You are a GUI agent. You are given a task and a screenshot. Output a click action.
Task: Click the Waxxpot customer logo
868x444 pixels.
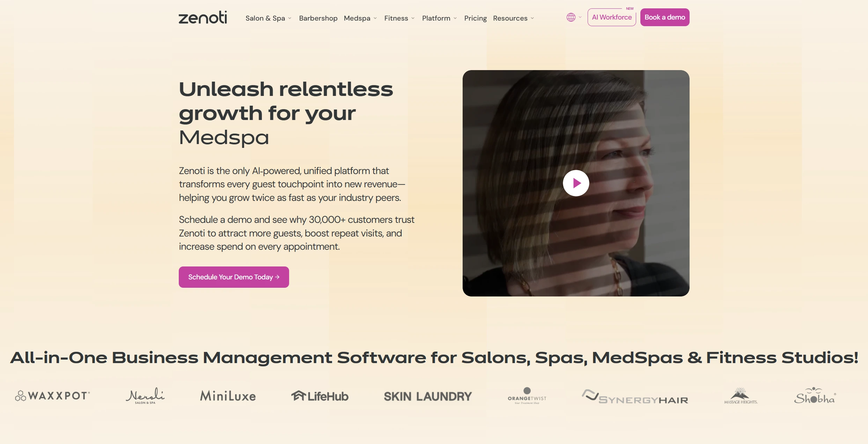pos(52,396)
